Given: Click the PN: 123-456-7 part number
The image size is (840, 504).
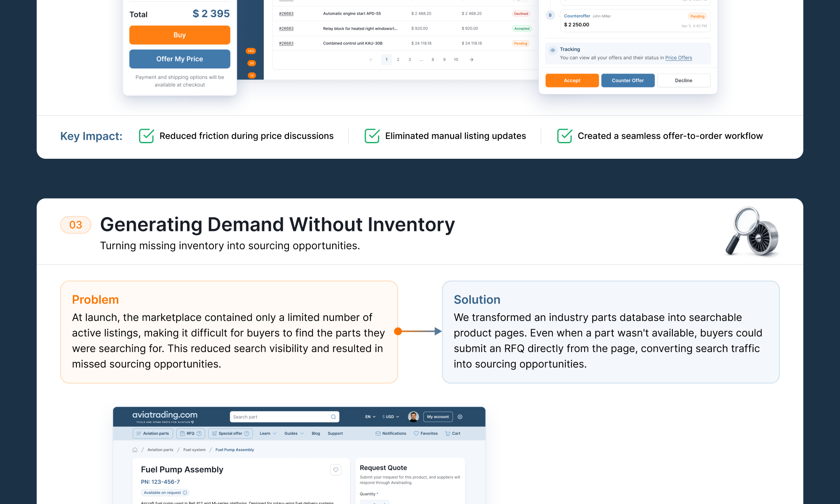Looking at the screenshot, I should tap(160, 482).
